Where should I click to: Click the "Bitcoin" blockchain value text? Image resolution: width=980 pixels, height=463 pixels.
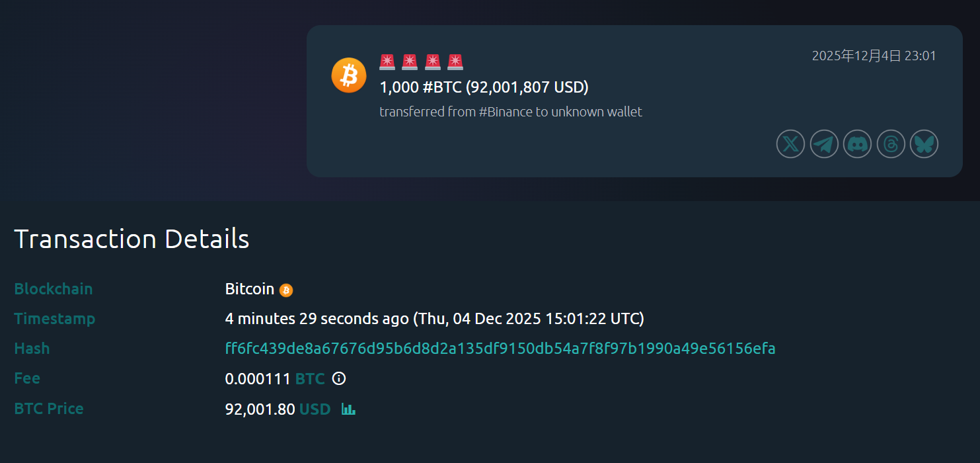(x=249, y=289)
